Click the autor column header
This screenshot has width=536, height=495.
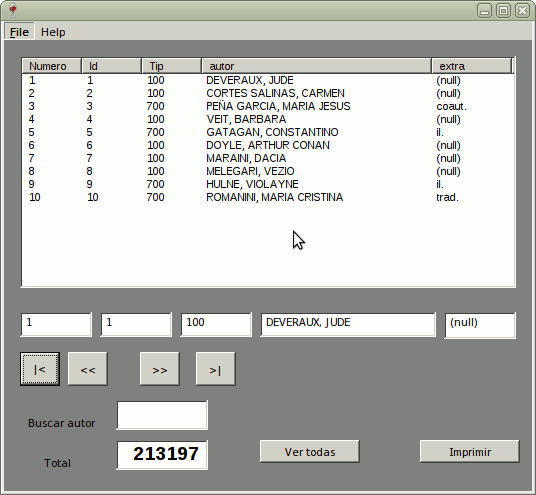click(x=317, y=66)
